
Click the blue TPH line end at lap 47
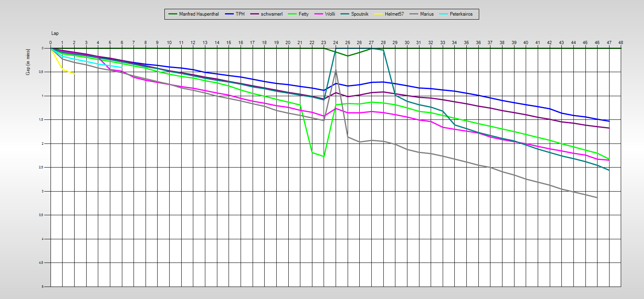pos(609,121)
